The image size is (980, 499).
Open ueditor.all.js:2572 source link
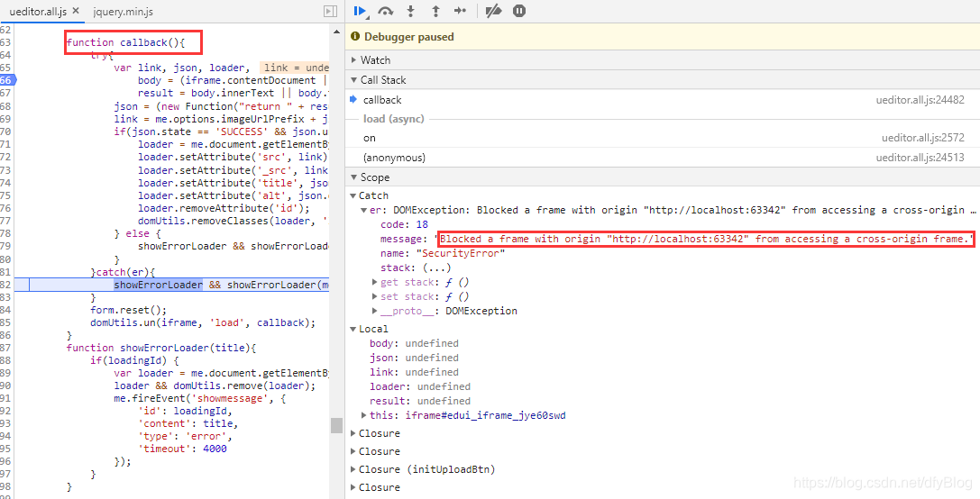pyautogui.click(x=925, y=138)
